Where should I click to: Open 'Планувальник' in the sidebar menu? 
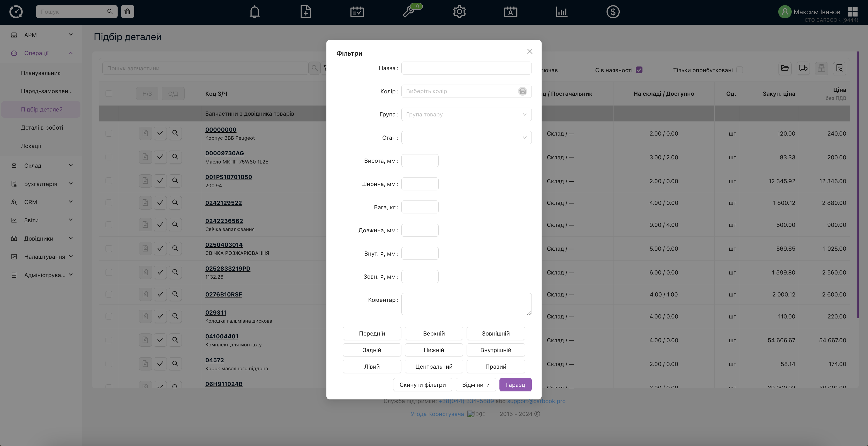click(x=41, y=73)
